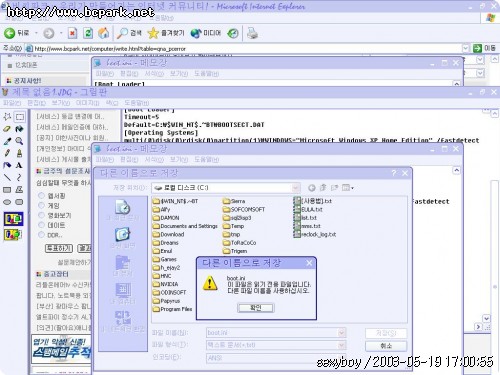Click 취소 to cancel Save As dialog

point(386,346)
